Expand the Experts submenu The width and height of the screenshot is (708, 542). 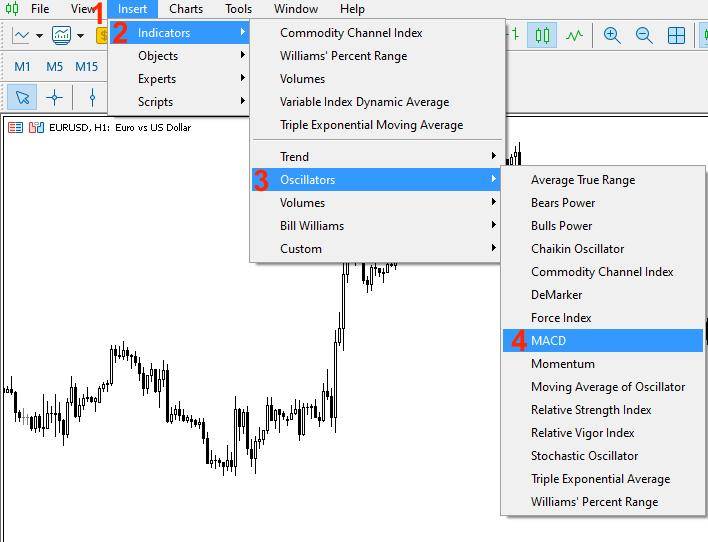179,79
